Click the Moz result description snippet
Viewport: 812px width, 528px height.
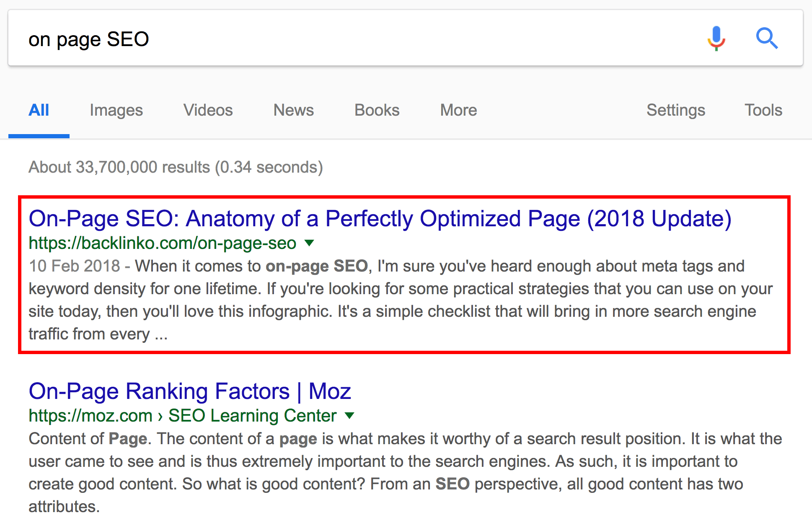click(x=405, y=473)
